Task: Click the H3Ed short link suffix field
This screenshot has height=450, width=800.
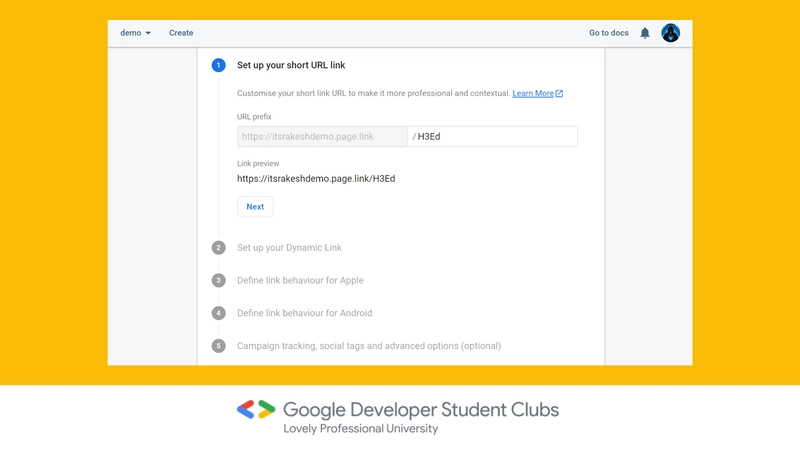Action: (493, 137)
